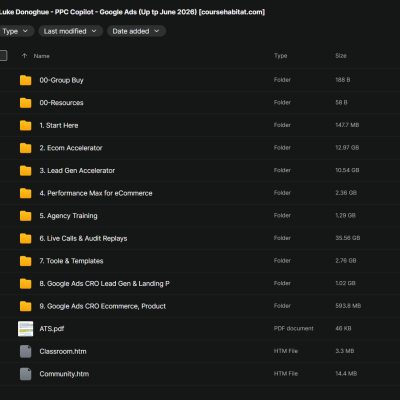Image resolution: width=400 pixels, height=400 pixels.
Task: Click the 5. Agency Training folder icon
Action: click(x=26, y=216)
